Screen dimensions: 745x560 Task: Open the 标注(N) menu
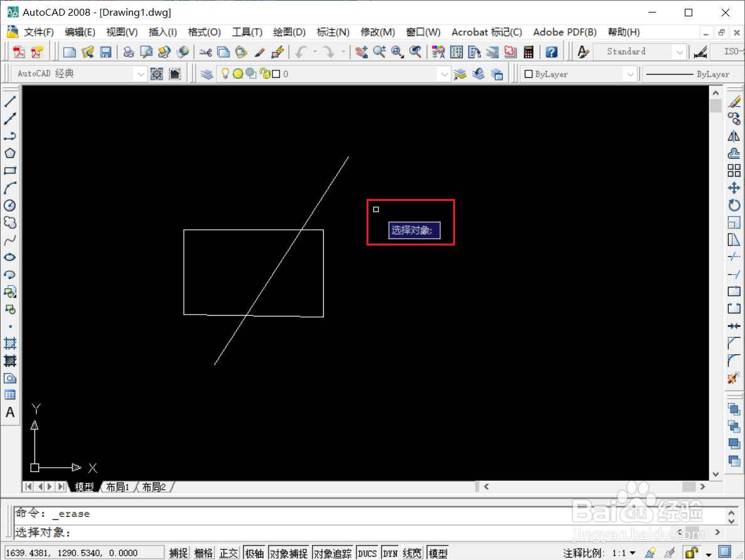coord(333,32)
